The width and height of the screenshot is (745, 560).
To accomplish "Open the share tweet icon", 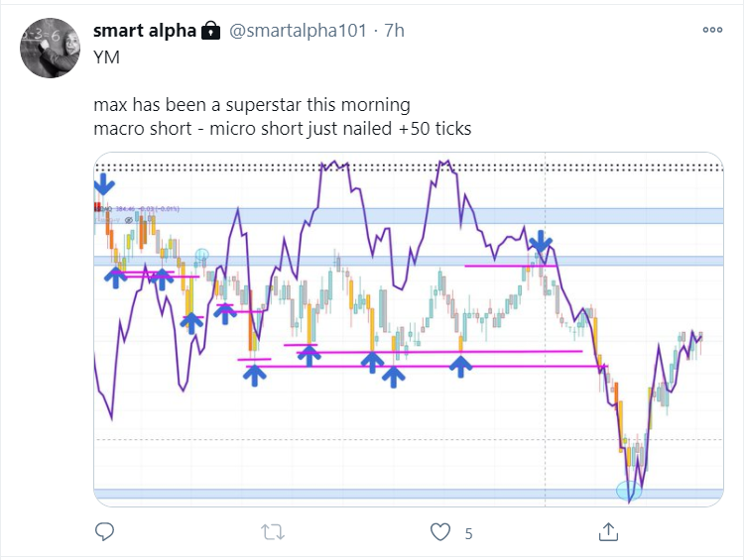I will coord(608,532).
